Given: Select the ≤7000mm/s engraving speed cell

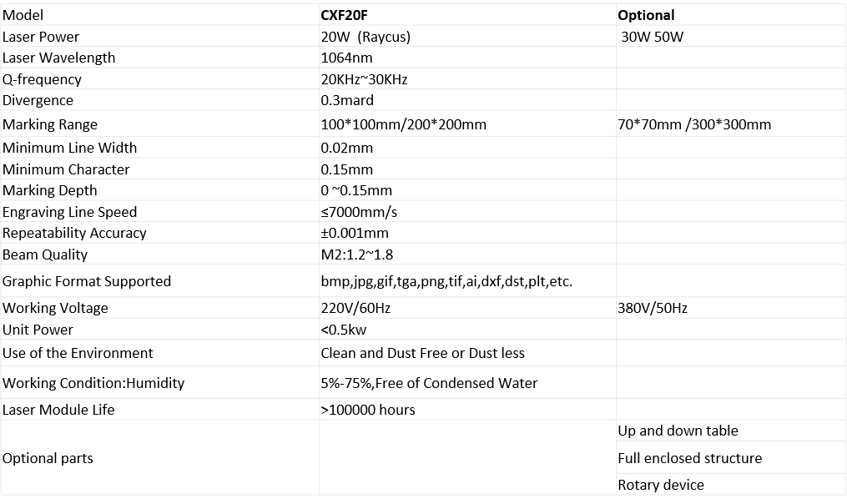Looking at the screenshot, I should pyautogui.click(x=359, y=212).
